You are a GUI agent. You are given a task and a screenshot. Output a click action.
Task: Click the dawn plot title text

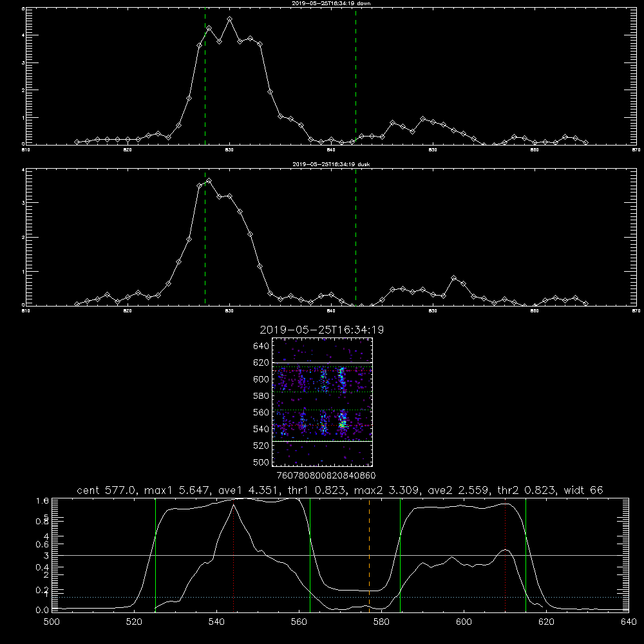331,3
